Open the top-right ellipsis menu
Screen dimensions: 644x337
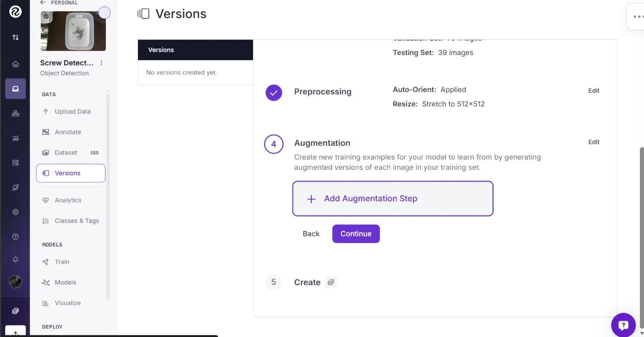coord(638,17)
